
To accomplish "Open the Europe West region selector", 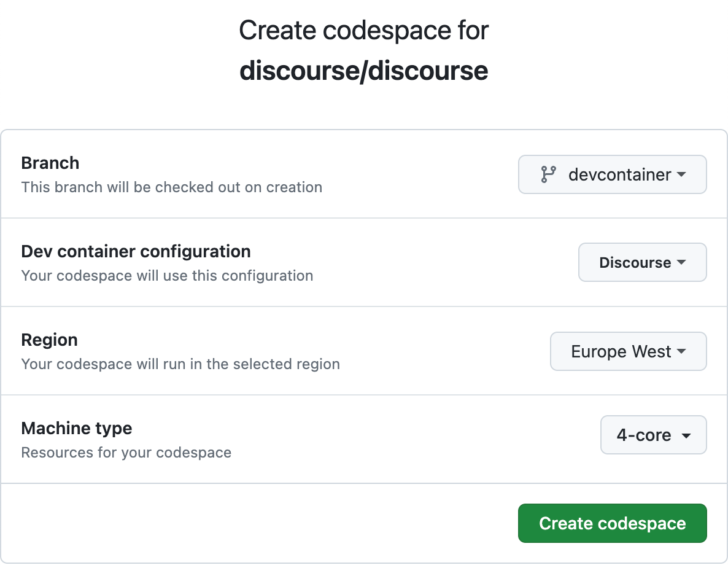I will [628, 352].
